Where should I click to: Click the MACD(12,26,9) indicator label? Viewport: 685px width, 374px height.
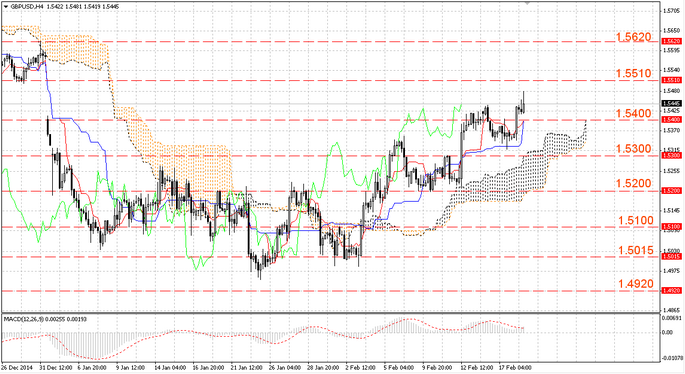(23, 319)
